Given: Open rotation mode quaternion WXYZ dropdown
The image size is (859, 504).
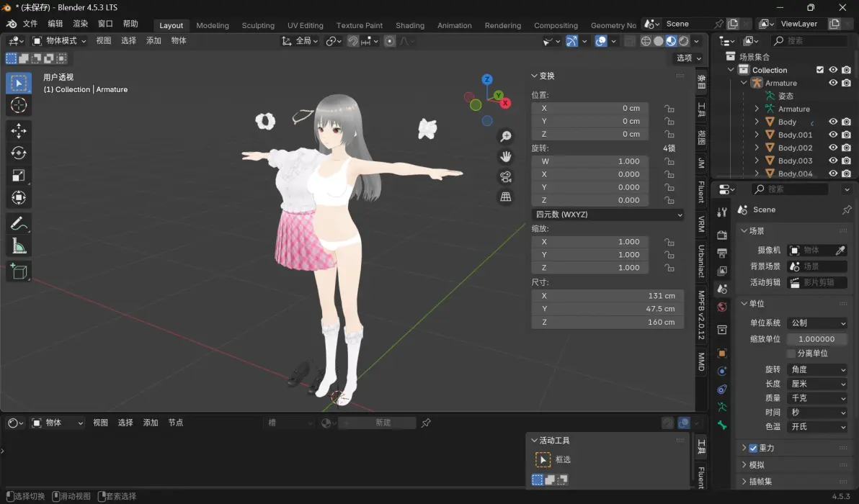Looking at the screenshot, I should point(607,215).
